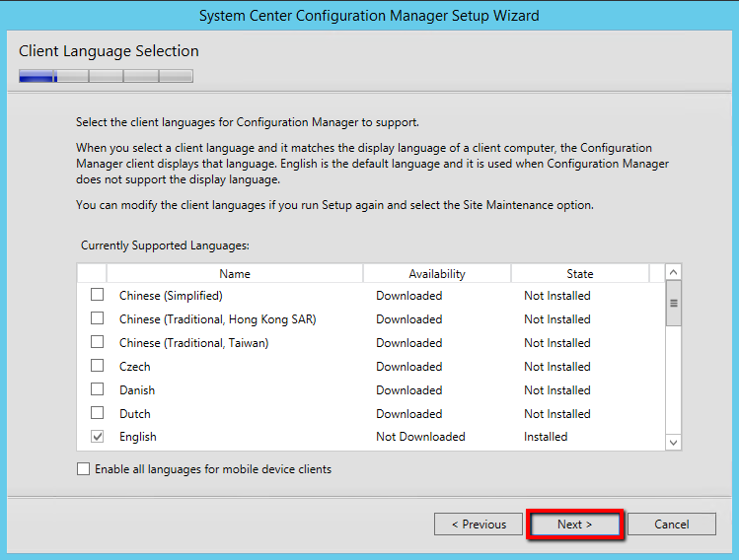
Task: Click the State column header
Action: coord(579,274)
